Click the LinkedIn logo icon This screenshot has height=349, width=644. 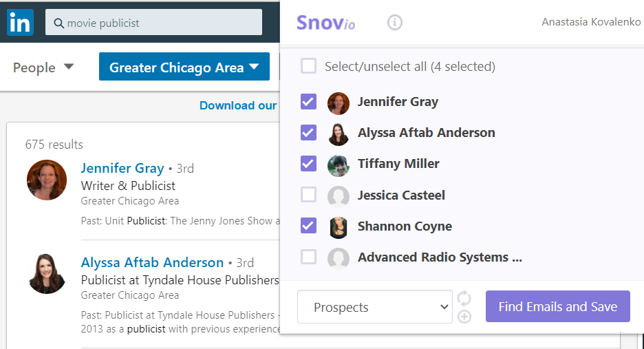tap(20, 23)
